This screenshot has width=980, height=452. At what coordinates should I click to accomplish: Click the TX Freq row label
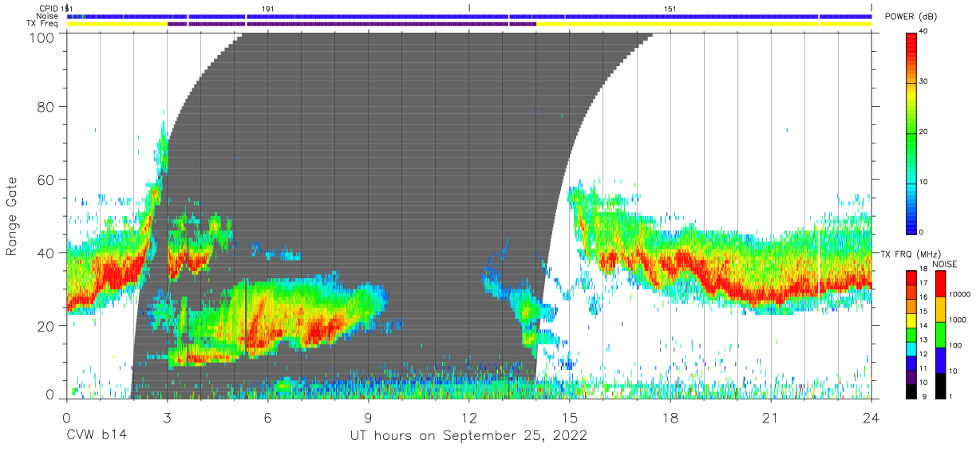[42, 24]
